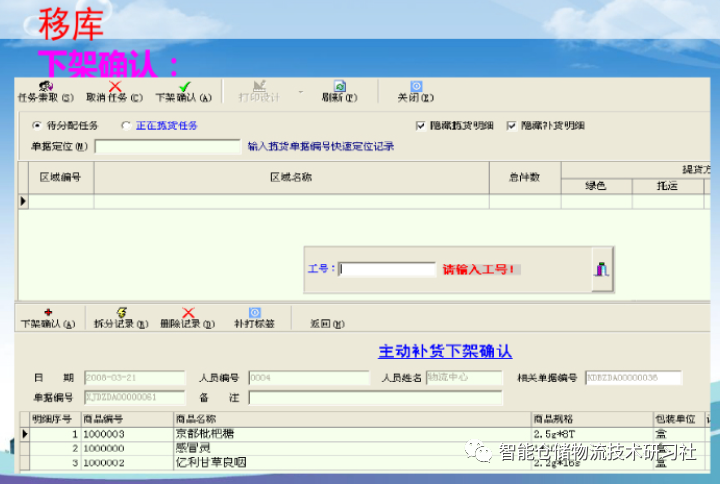Click the 补打标签 icon
Image resolution: width=720 pixels, height=484 pixels.
[254, 312]
